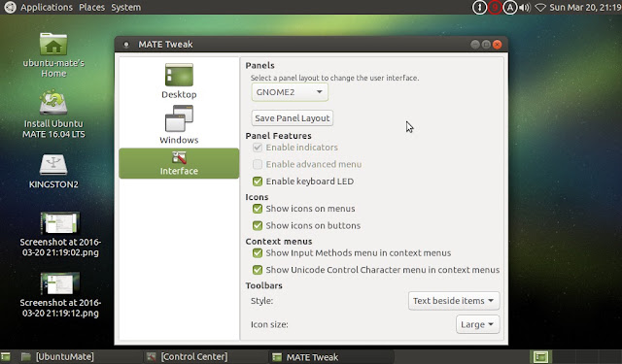Open the KINGSTON2 USB drive icon
The width and height of the screenshot is (622, 364).
pos(53,171)
